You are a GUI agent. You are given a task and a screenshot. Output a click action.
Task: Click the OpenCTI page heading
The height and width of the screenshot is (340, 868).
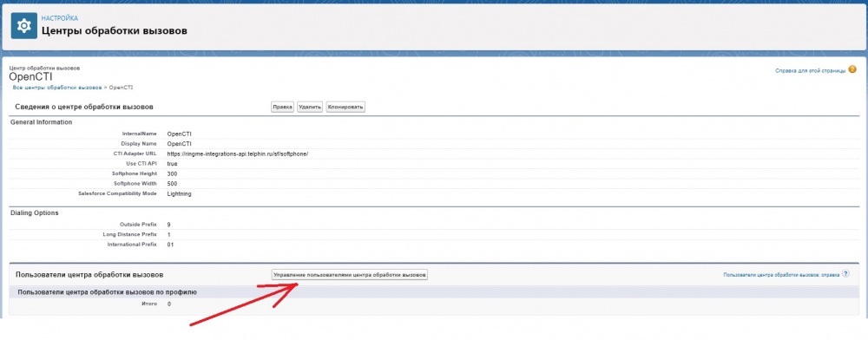click(30, 76)
